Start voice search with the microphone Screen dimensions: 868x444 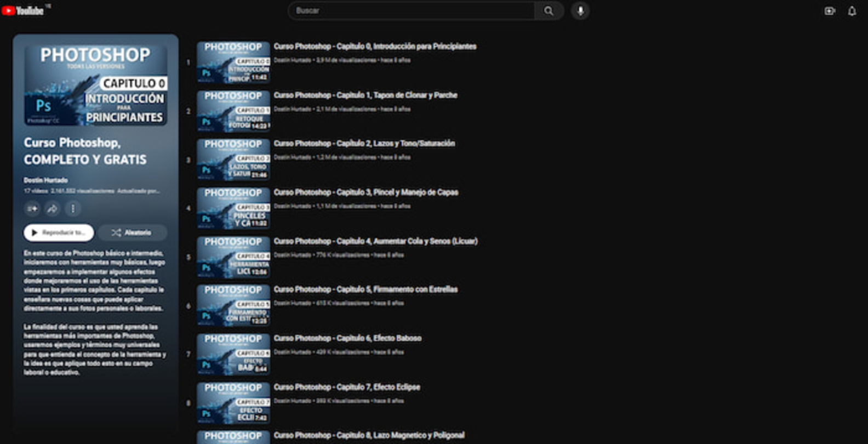pyautogui.click(x=580, y=10)
